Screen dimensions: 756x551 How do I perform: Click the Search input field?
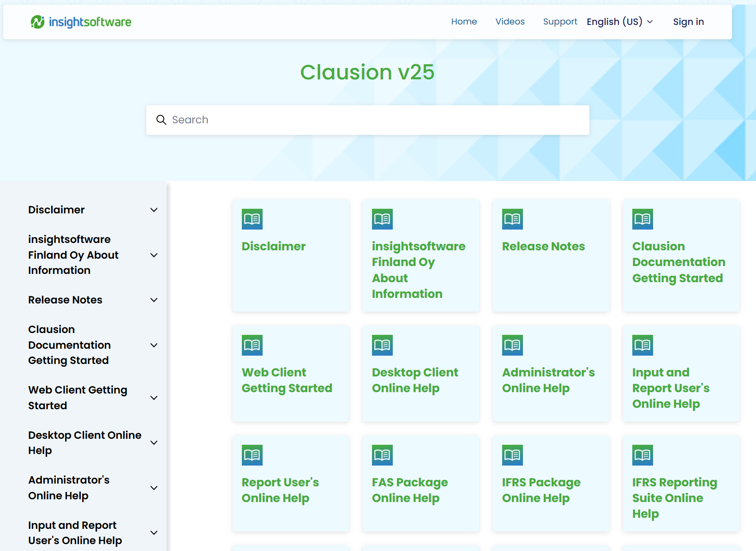[368, 120]
